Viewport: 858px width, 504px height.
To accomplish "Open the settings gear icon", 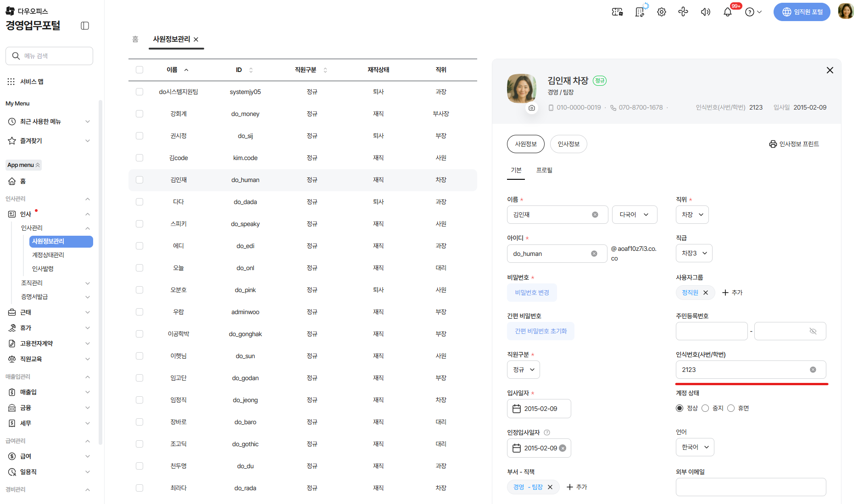I will pyautogui.click(x=661, y=12).
